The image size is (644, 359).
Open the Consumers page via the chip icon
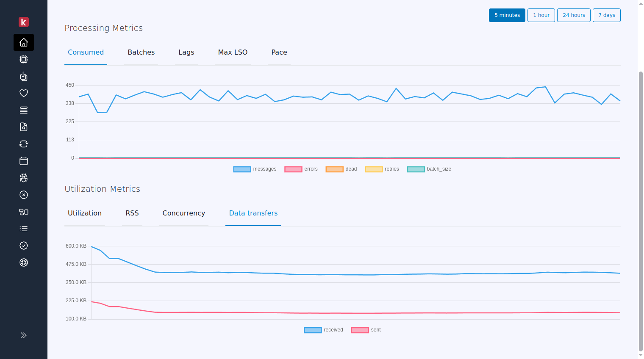(23, 59)
